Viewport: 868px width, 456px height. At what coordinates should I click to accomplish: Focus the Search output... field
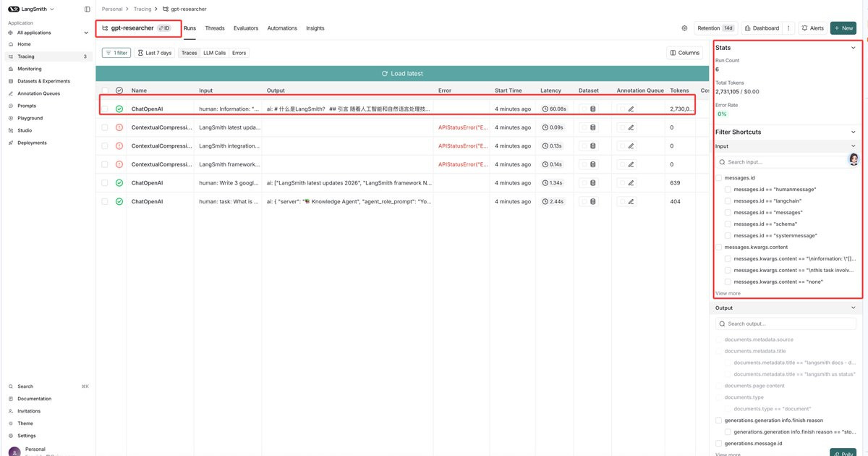[786, 324]
